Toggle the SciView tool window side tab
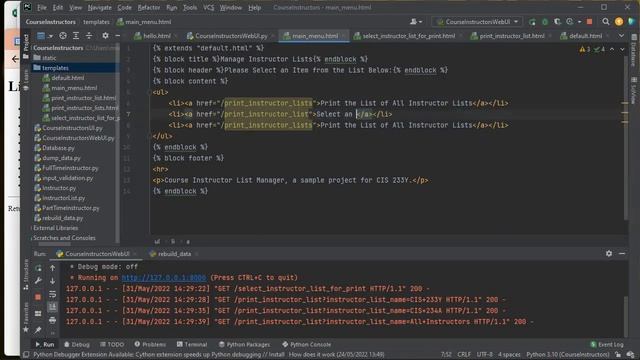640x360 pixels. click(634, 91)
